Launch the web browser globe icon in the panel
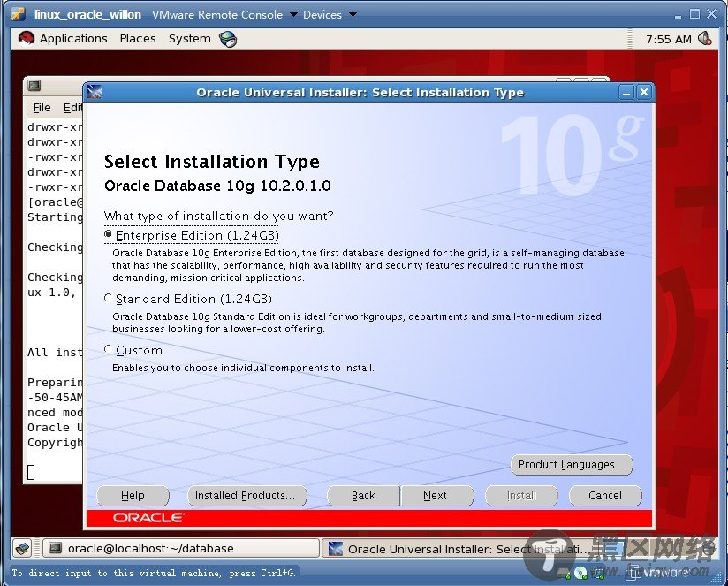 point(228,39)
